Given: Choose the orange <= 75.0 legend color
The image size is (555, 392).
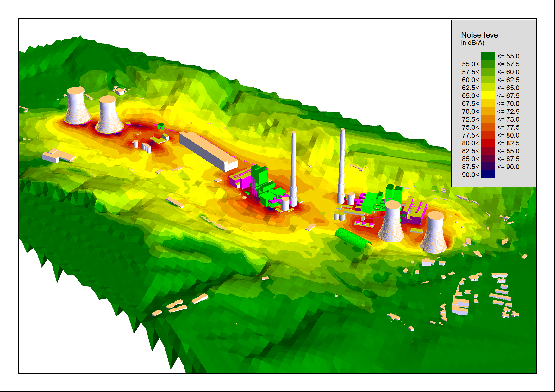Looking at the screenshot, I should 488,119.
